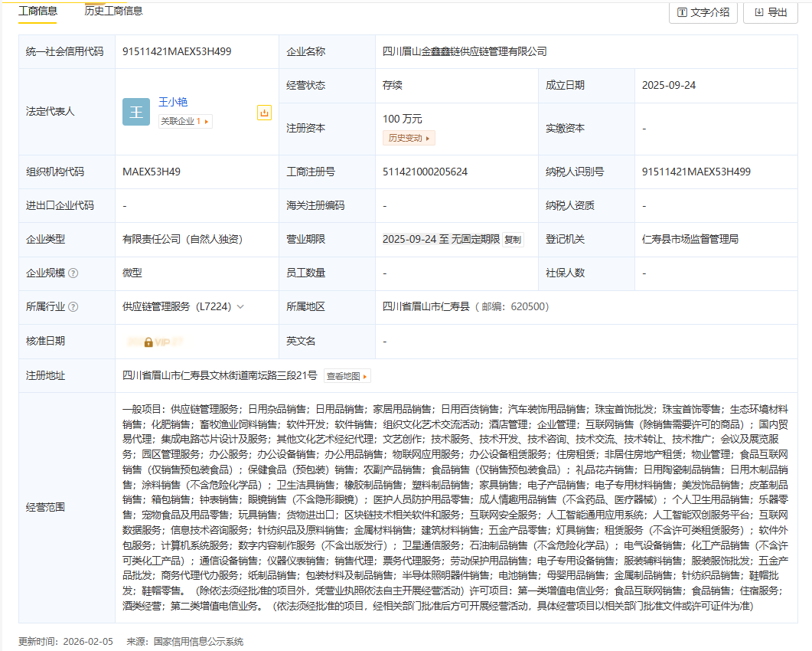Image resolution: width=812 pixels, height=651 pixels.
Task: Open the 历史工商信息 tab
Action: [x=113, y=11]
